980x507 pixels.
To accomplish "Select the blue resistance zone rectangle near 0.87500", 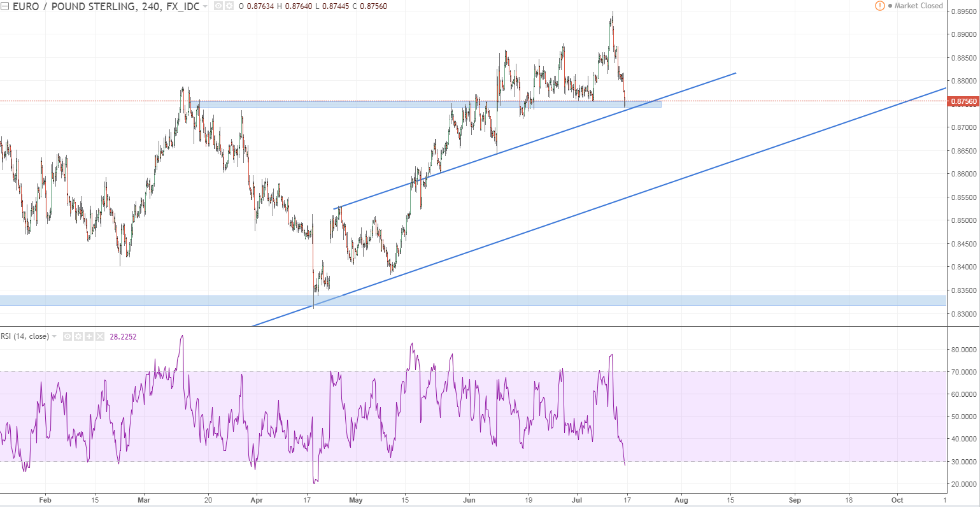I will click(x=426, y=104).
